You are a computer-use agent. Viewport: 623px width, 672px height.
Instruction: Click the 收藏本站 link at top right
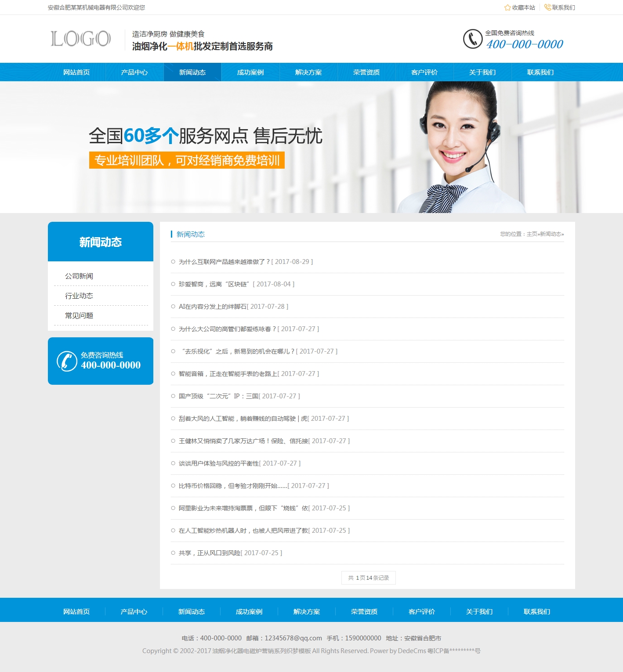[523, 7]
